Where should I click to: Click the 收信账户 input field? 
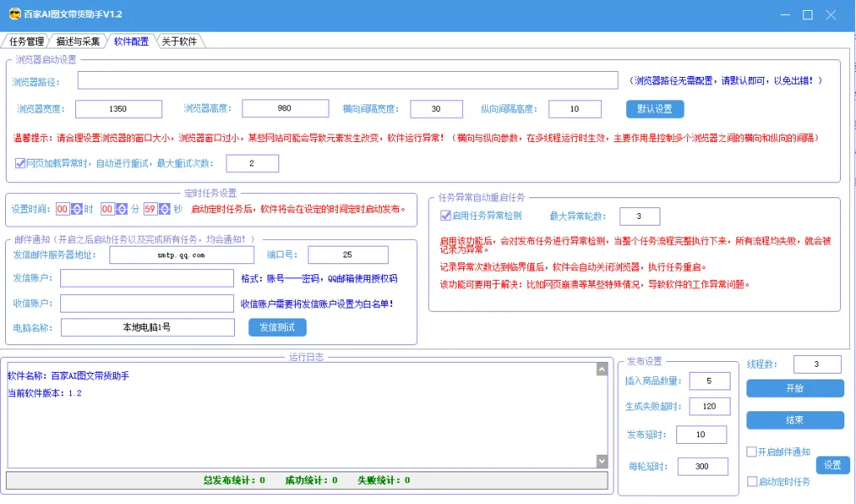click(x=147, y=303)
